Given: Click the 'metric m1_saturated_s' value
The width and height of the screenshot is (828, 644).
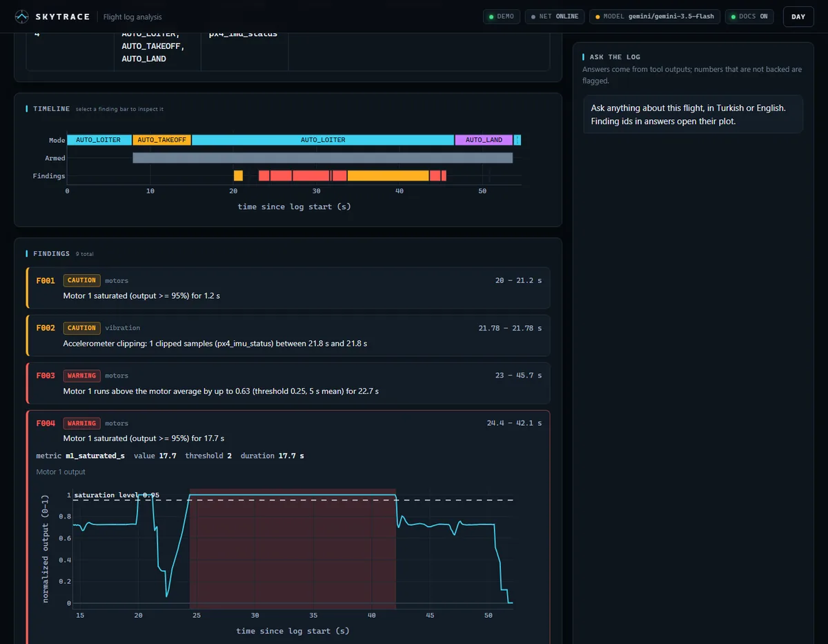Looking at the screenshot, I should pyautogui.click(x=80, y=456).
